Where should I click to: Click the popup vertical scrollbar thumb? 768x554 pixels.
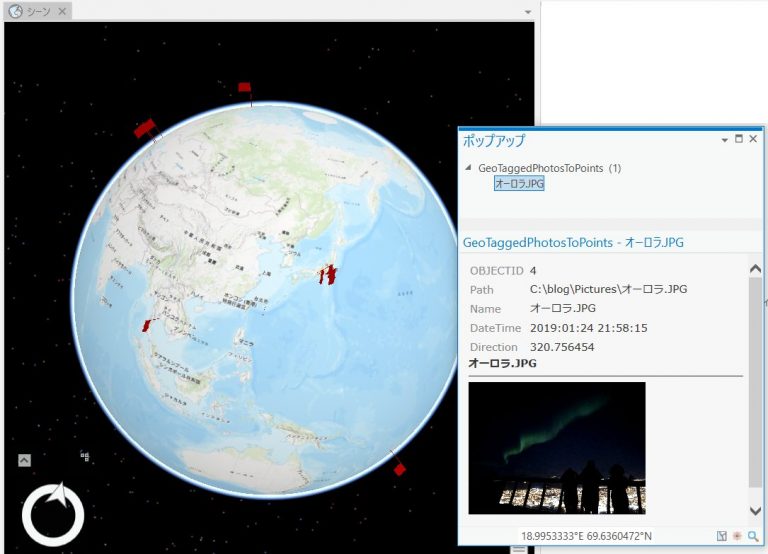(755, 382)
